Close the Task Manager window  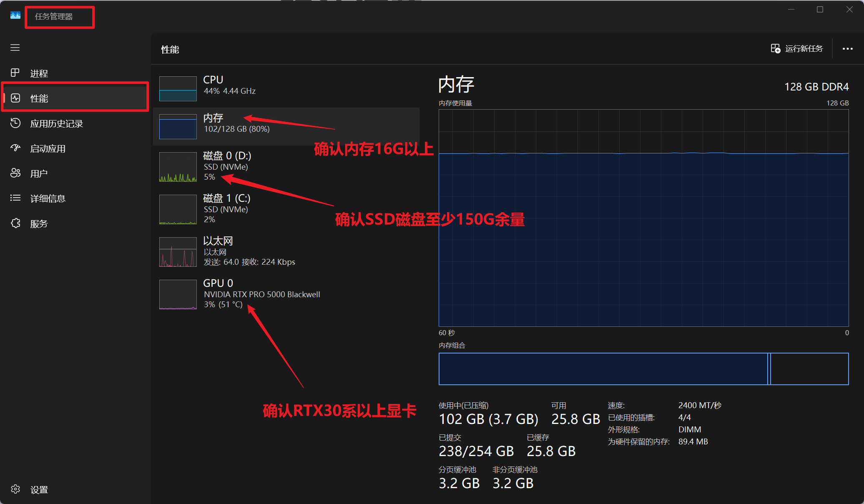pos(849,10)
